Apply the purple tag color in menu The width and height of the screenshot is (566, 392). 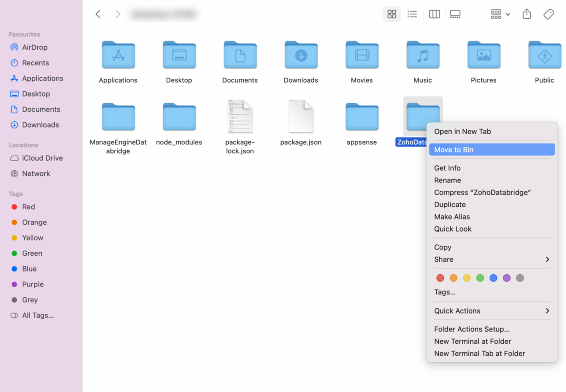click(x=507, y=278)
